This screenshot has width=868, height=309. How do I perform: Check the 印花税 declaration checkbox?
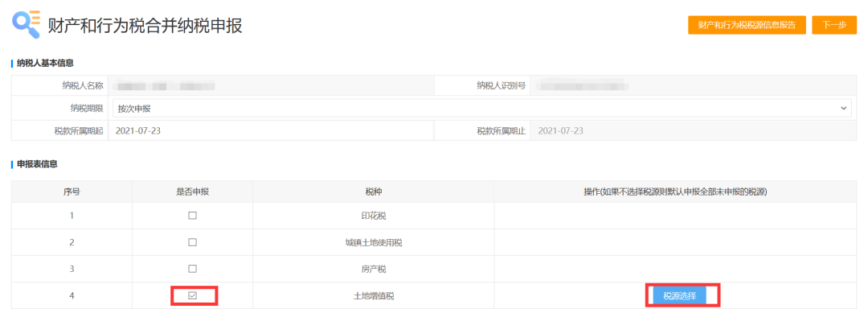192,216
